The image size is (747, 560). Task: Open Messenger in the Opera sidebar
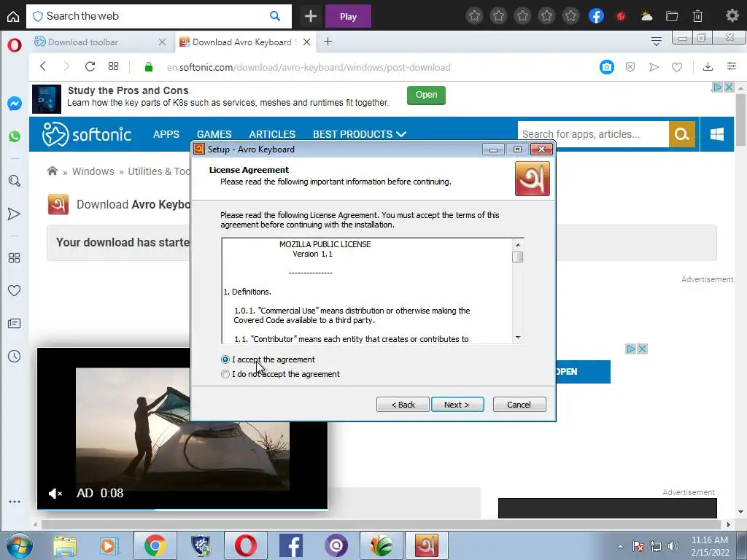point(15,104)
